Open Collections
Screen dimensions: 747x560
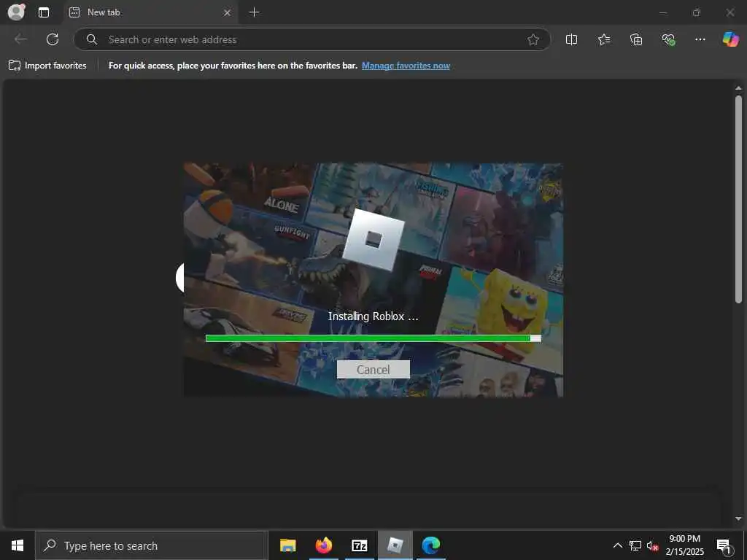point(636,39)
